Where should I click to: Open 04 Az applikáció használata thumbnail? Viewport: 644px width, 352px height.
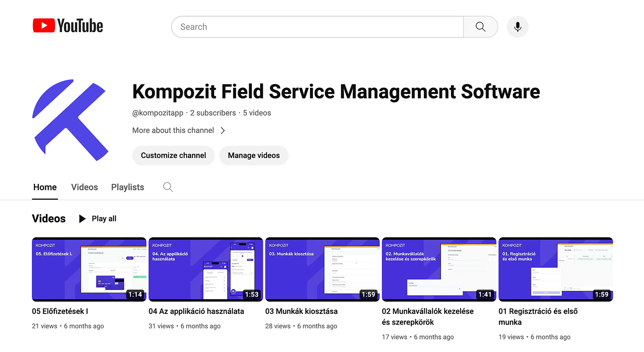206,269
